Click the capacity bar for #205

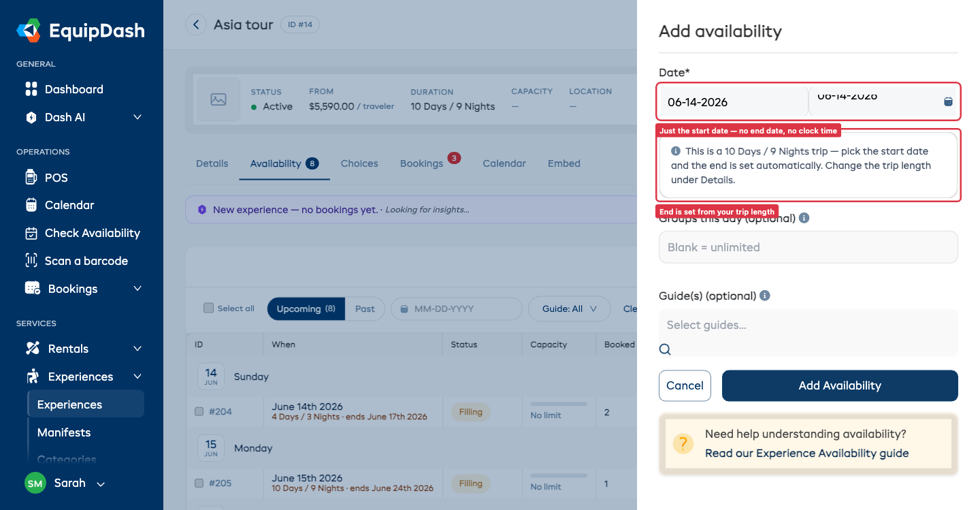pos(559,475)
